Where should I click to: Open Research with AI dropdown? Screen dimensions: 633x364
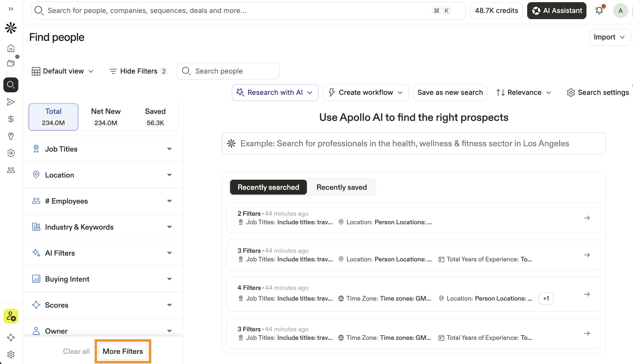pos(275,92)
